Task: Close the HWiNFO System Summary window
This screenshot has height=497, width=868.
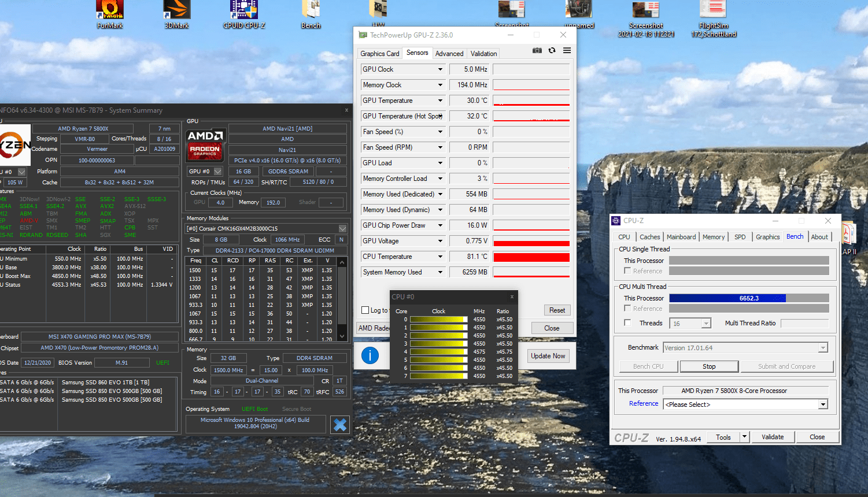Action: 346,110
